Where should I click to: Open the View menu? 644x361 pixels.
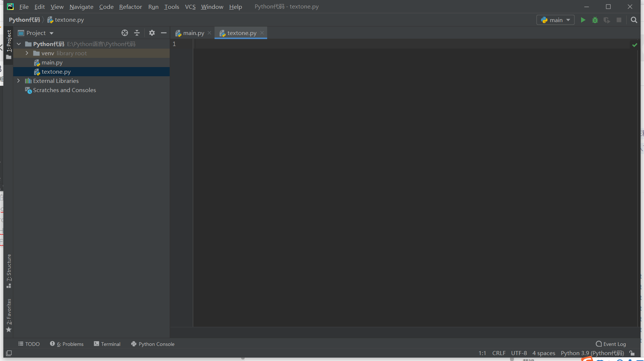[57, 7]
